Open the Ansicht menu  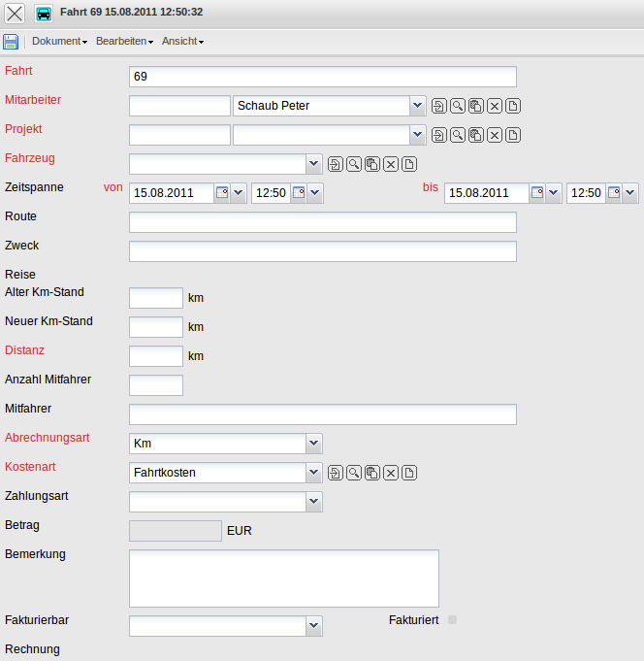182,42
